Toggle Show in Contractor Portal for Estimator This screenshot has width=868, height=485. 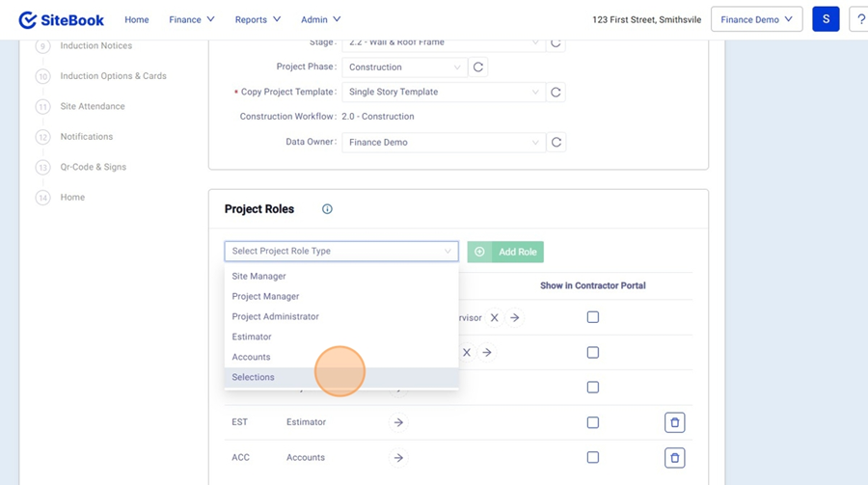(593, 422)
